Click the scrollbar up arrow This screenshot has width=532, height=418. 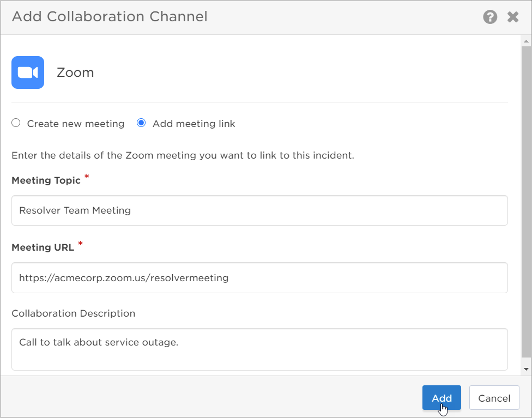pyautogui.click(x=526, y=41)
